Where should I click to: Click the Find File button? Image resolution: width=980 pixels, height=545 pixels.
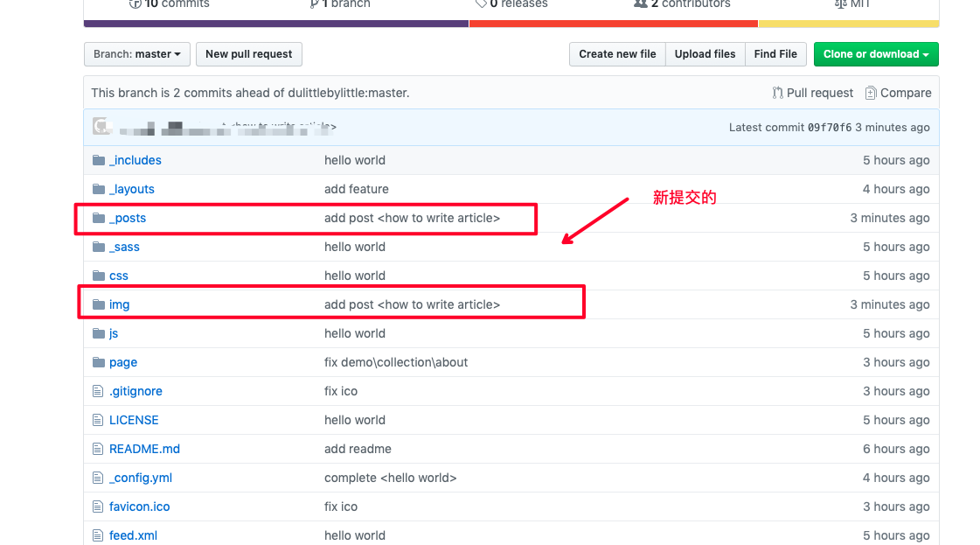tap(775, 54)
